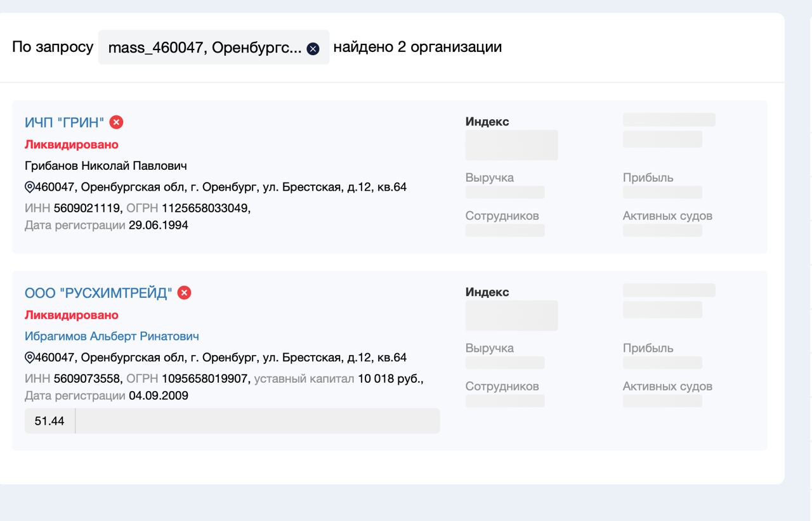Click the Выручка label in the РУСХИМТРЕЙД card
The height and width of the screenshot is (521, 812).
click(490, 348)
